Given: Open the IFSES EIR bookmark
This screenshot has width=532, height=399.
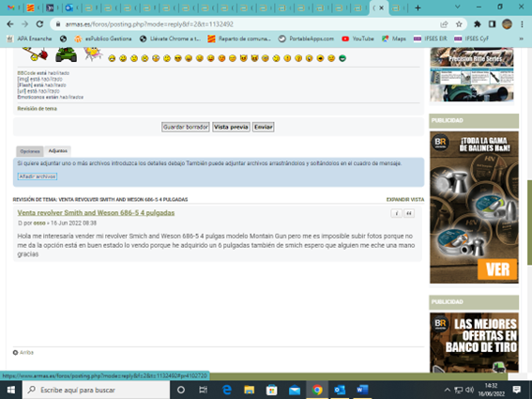Looking at the screenshot, I should click(x=431, y=38).
